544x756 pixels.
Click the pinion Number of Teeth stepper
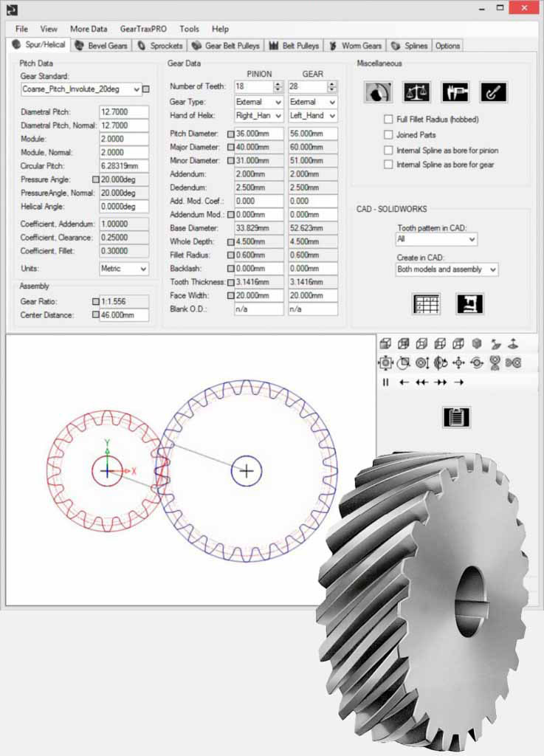pos(278,86)
